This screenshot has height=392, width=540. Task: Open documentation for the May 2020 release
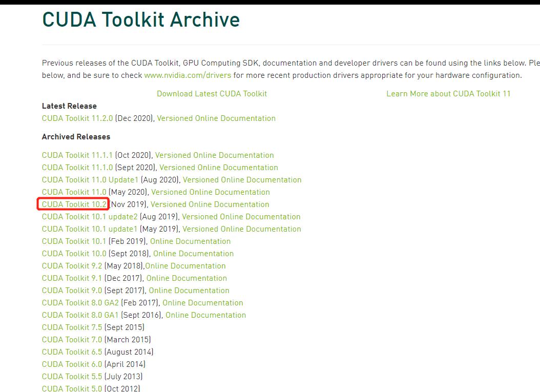click(x=211, y=192)
